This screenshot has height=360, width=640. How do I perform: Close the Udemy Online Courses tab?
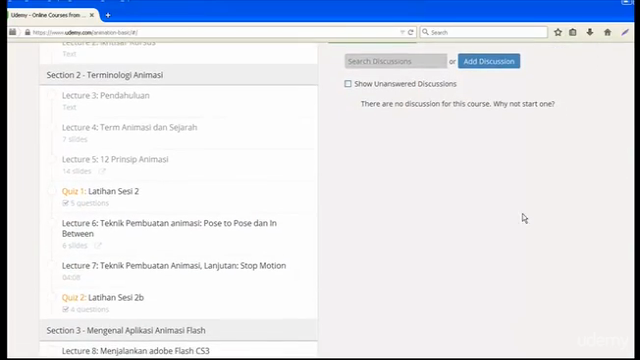92,15
